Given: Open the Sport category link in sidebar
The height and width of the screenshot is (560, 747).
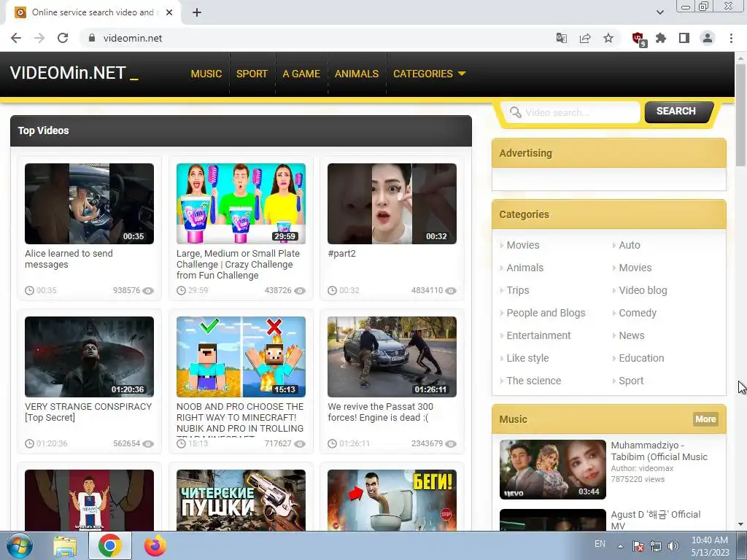Looking at the screenshot, I should click(x=631, y=381).
